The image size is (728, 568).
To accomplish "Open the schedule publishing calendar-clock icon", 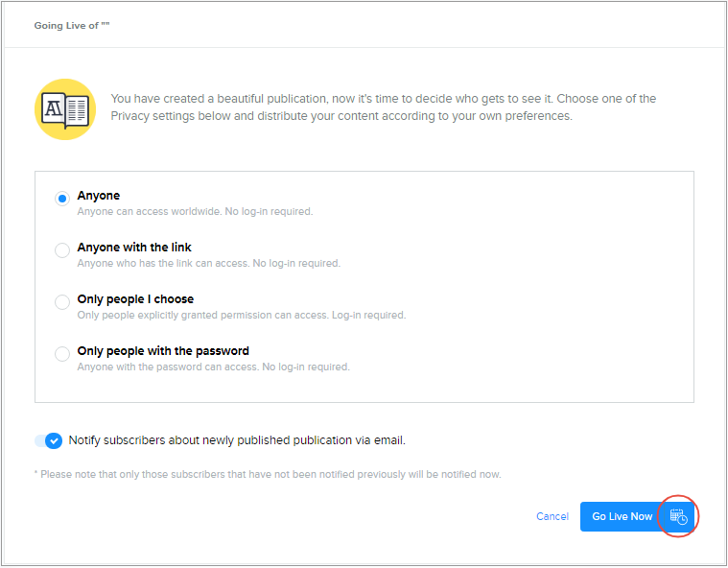I will pos(678,516).
